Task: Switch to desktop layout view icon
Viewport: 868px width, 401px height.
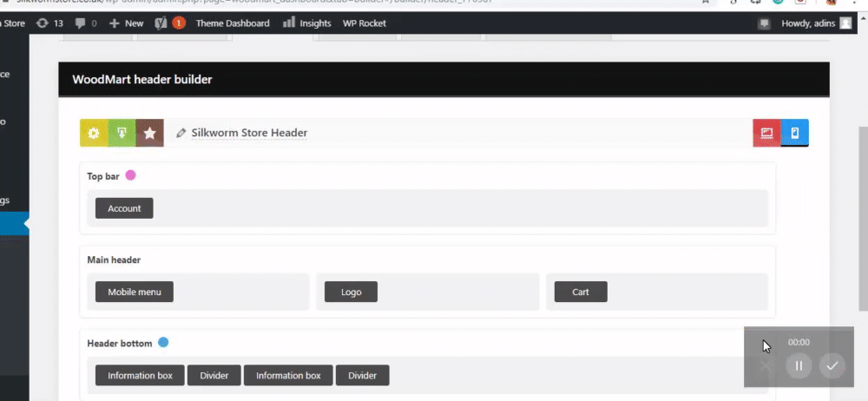Action: [x=766, y=133]
